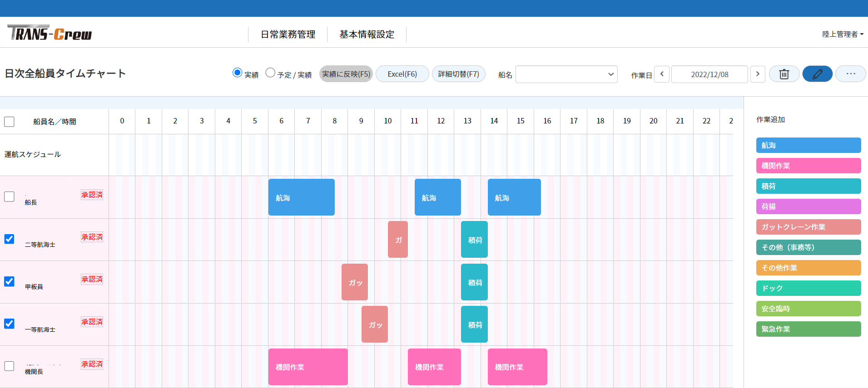This screenshot has width=868, height=388.
Task: Click 承認済 status on 甲板員 row
Action: [x=92, y=279]
